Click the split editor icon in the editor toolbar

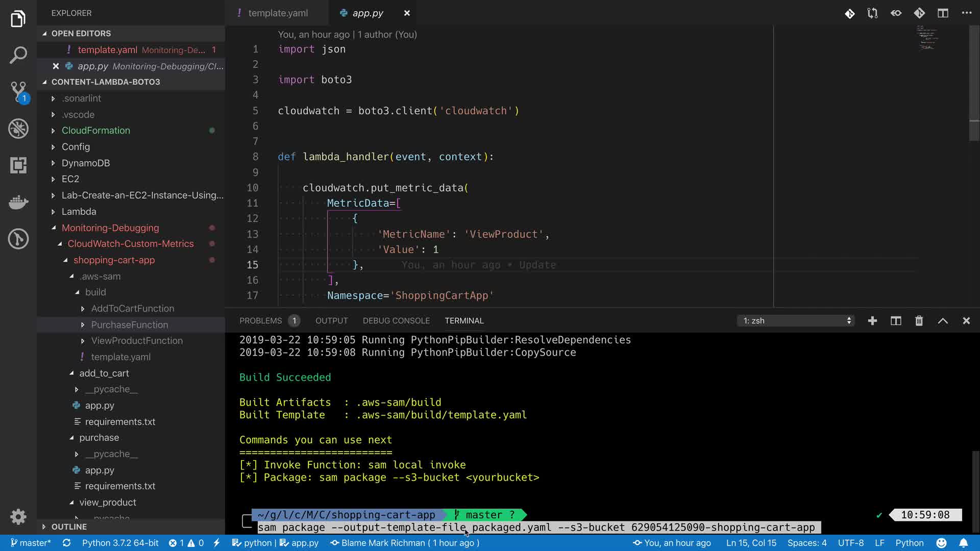943,13
